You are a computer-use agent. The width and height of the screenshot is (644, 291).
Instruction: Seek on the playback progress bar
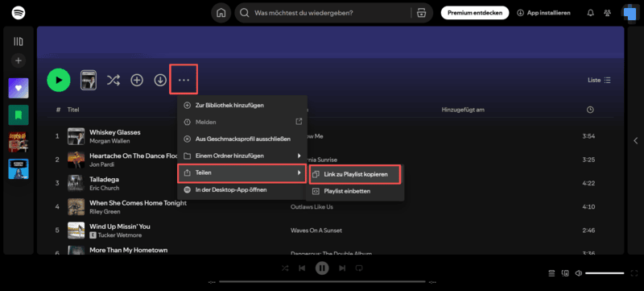[322, 282]
